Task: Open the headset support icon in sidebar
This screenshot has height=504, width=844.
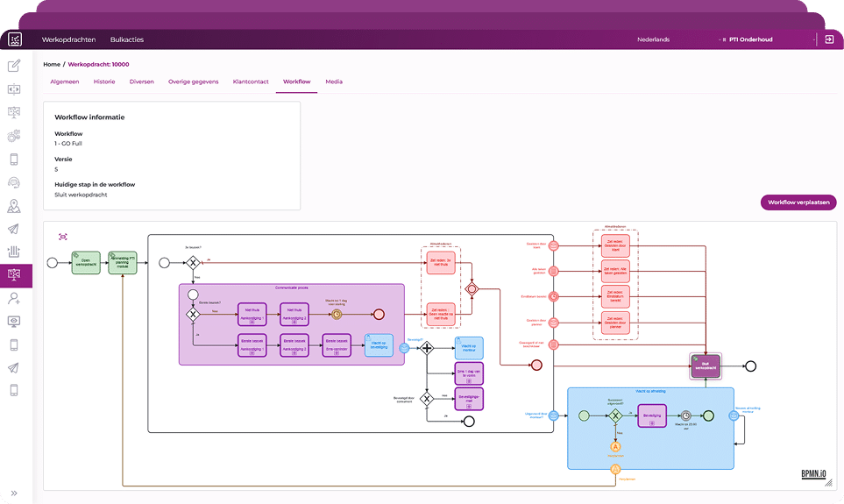Action: click(x=14, y=182)
